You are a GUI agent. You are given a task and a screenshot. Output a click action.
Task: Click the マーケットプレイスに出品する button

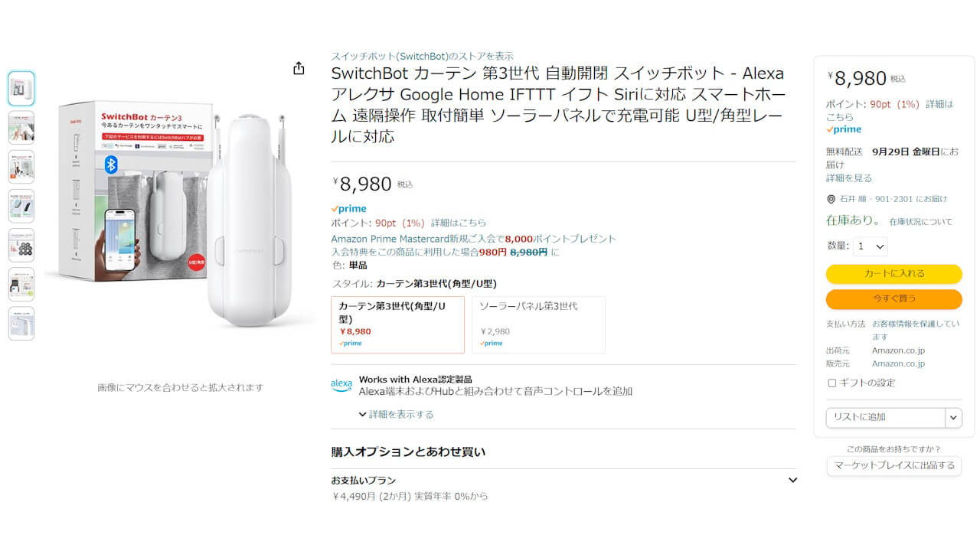[893, 466]
